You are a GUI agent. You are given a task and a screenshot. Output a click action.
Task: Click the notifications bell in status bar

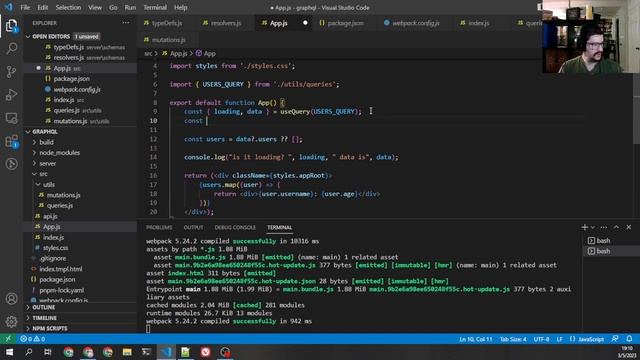(x=629, y=339)
